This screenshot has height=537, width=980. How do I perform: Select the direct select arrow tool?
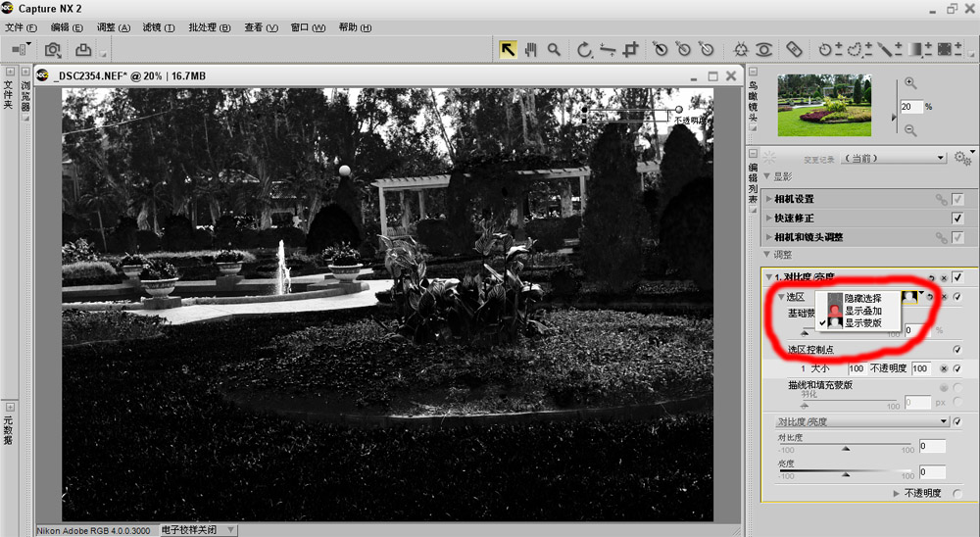click(508, 49)
